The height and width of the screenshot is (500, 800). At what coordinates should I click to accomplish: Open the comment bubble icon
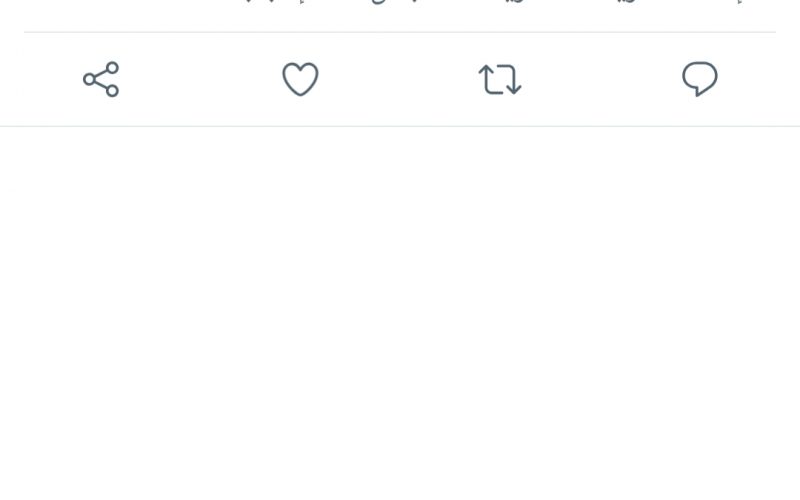click(700, 79)
